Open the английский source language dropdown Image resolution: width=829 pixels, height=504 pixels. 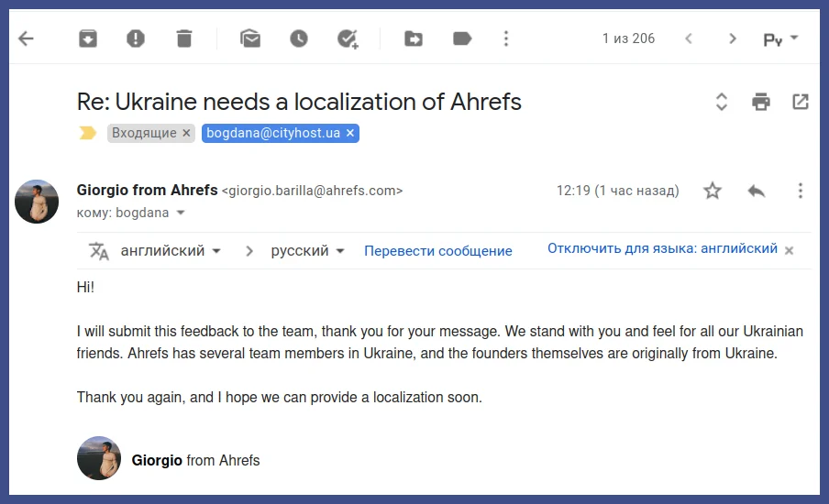point(171,250)
